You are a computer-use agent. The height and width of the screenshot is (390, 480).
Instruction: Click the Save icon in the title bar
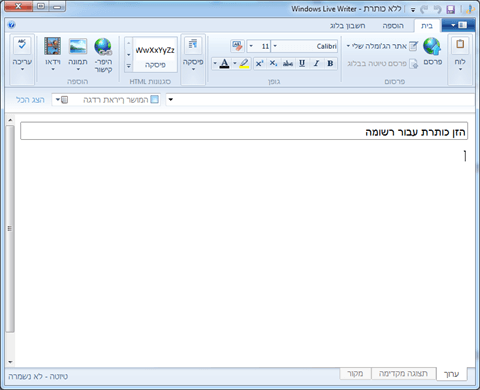tap(451, 9)
